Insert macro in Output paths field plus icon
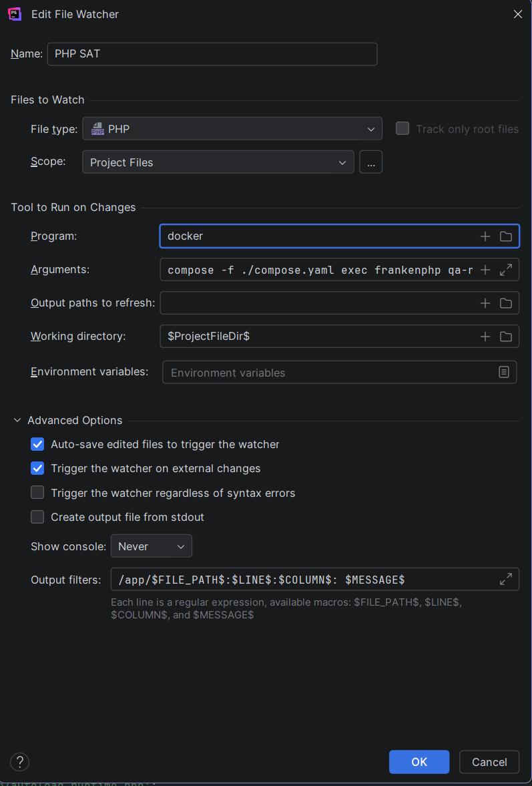Screen dimensions: 532x786 485,303
